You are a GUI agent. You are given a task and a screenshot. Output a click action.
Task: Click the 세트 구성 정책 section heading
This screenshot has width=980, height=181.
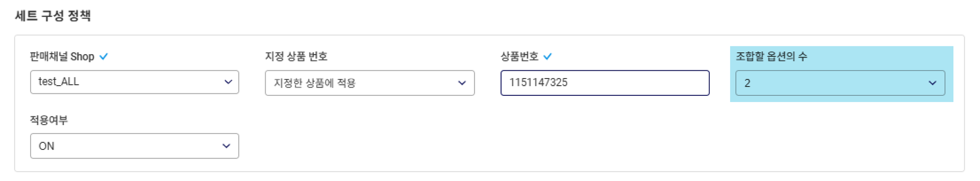pos(53,16)
